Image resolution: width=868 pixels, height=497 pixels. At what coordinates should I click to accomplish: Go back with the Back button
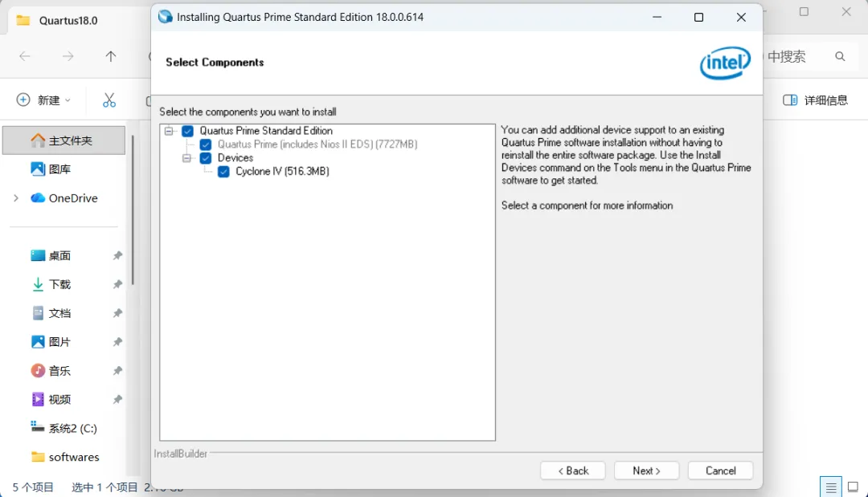[x=573, y=471]
